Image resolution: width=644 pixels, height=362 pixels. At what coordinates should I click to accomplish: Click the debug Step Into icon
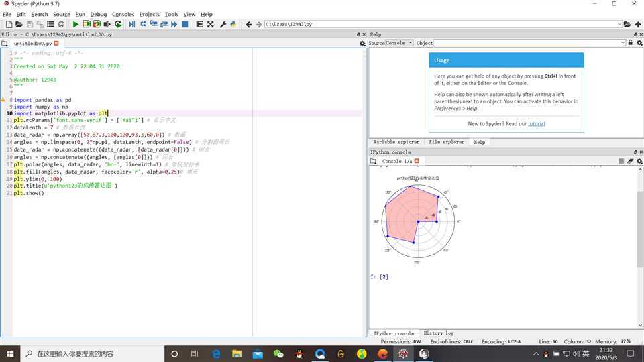click(154, 25)
